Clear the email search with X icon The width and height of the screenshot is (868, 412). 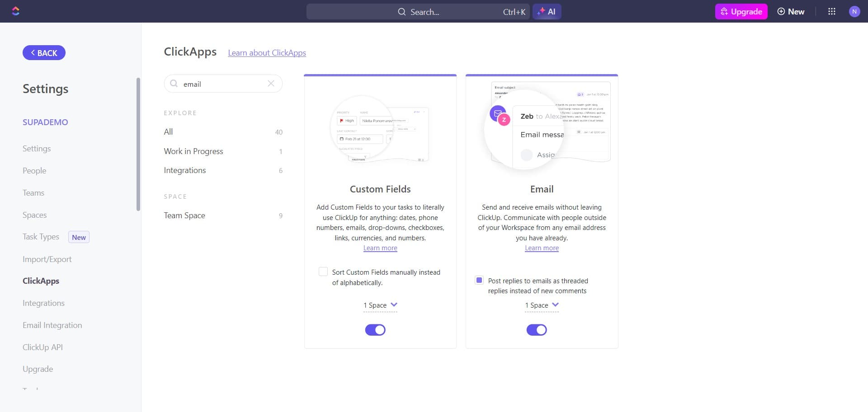click(271, 84)
